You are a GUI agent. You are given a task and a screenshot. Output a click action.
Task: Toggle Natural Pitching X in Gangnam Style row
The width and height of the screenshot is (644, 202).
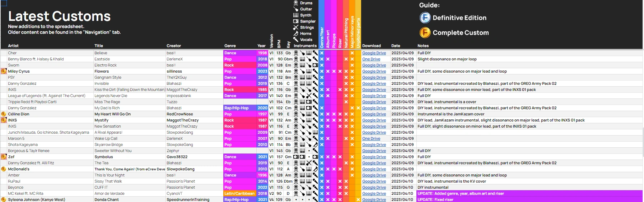[x=346, y=77]
